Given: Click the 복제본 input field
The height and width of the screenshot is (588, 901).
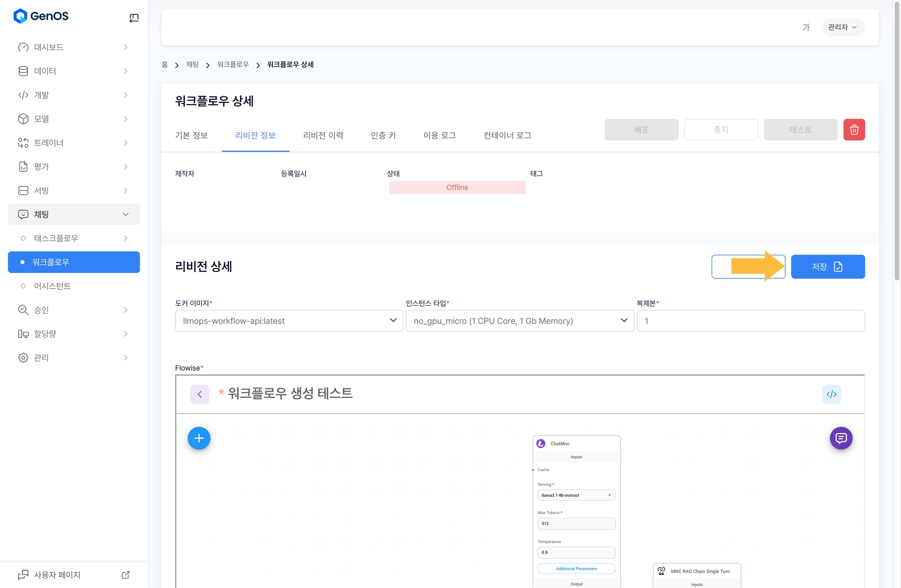Looking at the screenshot, I should click(750, 321).
